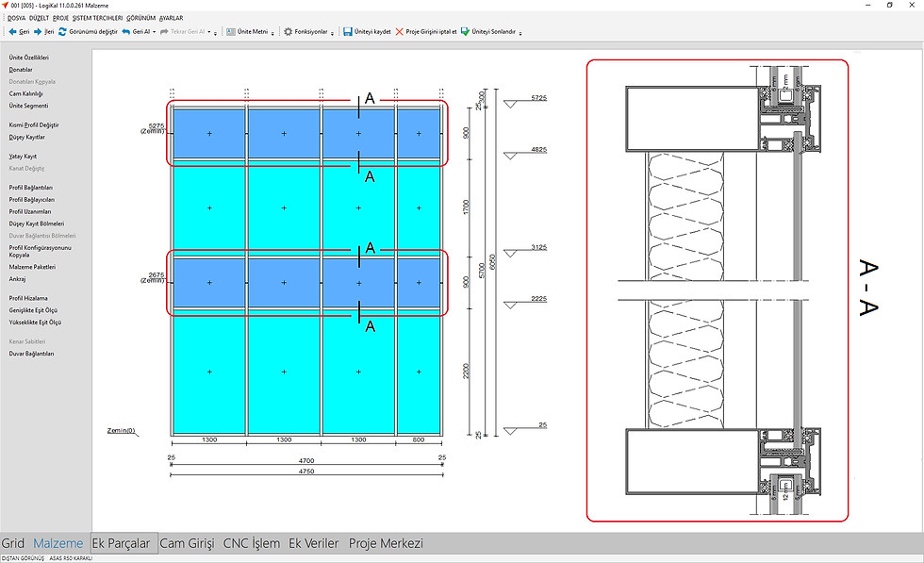
Task: Select Genişlikte Eşit Ölçü
Action: point(33,310)
